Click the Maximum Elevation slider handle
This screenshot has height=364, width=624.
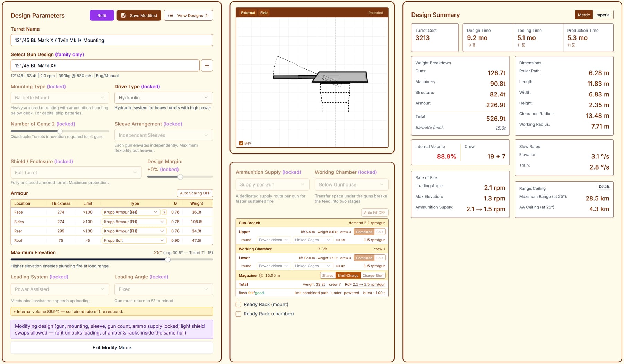pos(168,259)
